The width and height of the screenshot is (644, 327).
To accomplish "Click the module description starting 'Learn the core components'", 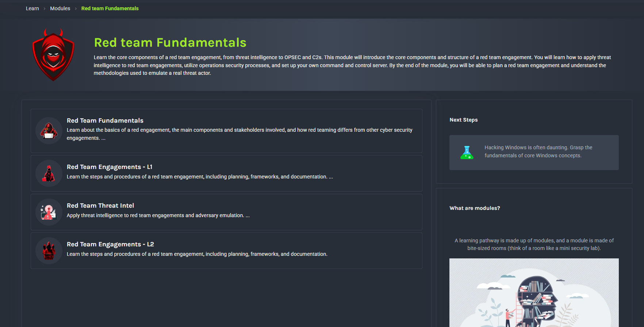I will coord(352,65).
